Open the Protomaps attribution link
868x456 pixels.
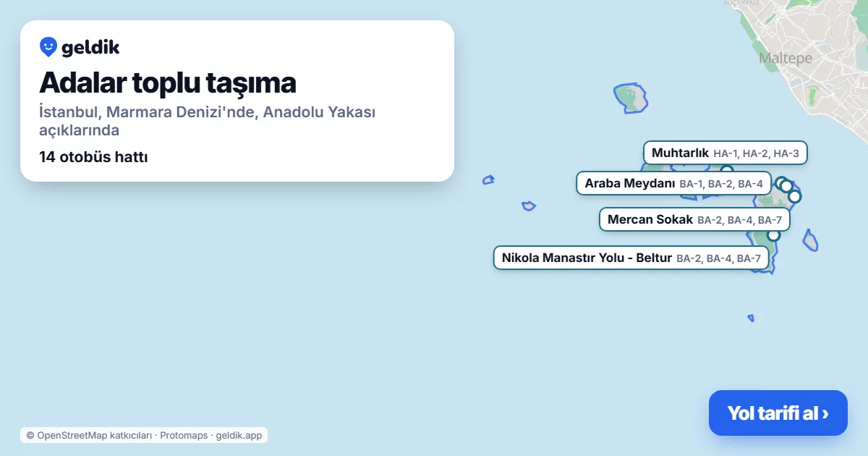pyautogui.click(x=183, y=435)
